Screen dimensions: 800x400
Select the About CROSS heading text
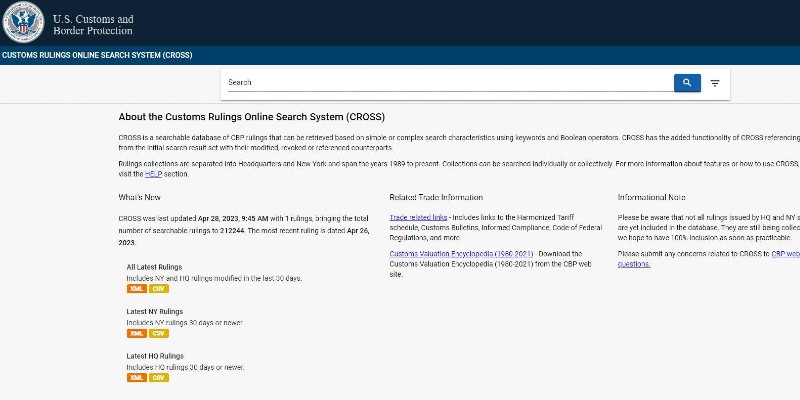click(x=252, y=117)
